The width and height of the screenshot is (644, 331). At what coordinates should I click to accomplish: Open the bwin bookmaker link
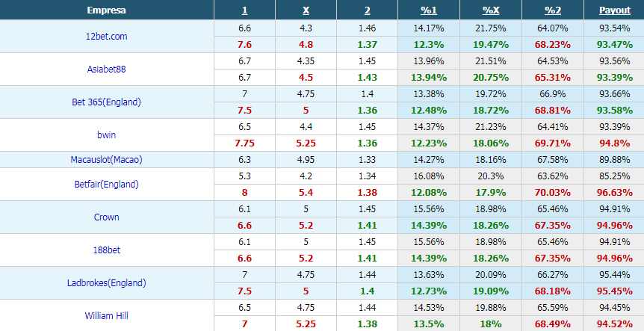[x=106, y=134]
